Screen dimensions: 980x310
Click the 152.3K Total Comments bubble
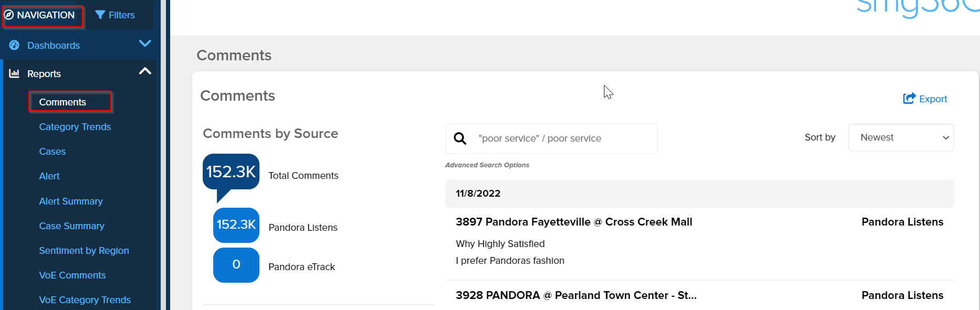pyautogui.click(x=231, y=172)
